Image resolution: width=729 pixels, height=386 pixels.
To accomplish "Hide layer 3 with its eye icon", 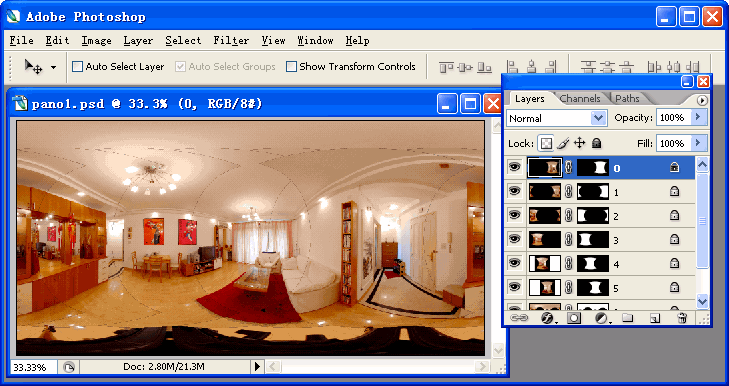I will pyautogui.click(x=514, y=239).
